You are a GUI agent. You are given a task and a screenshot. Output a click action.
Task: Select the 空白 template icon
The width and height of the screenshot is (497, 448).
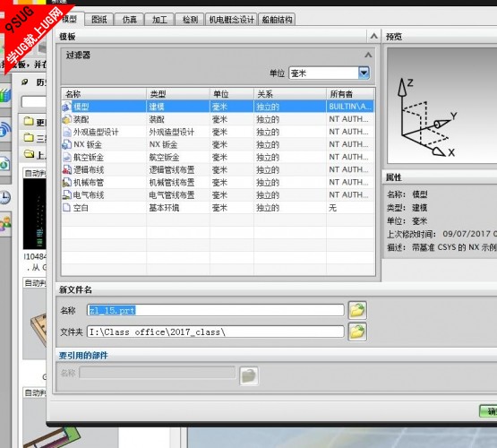(67, 208)
